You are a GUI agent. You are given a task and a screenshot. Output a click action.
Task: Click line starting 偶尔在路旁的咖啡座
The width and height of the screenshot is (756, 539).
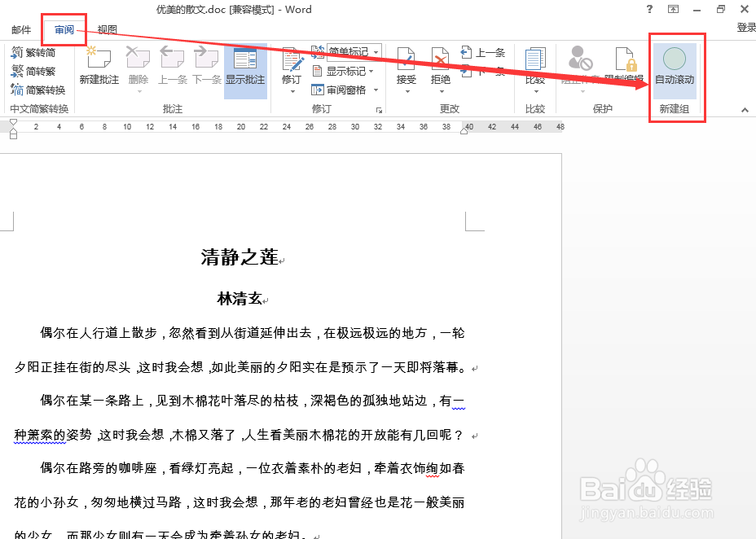click(x=253, y=467)
